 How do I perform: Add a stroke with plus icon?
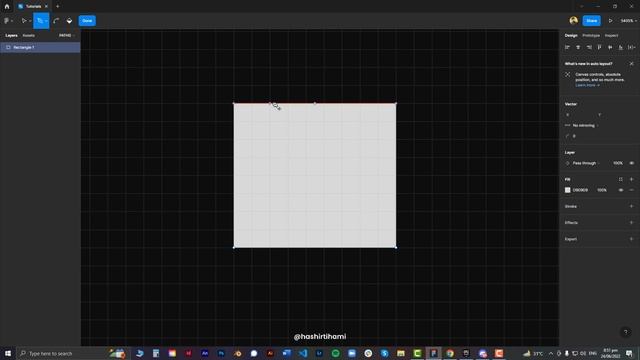point(631,206)
